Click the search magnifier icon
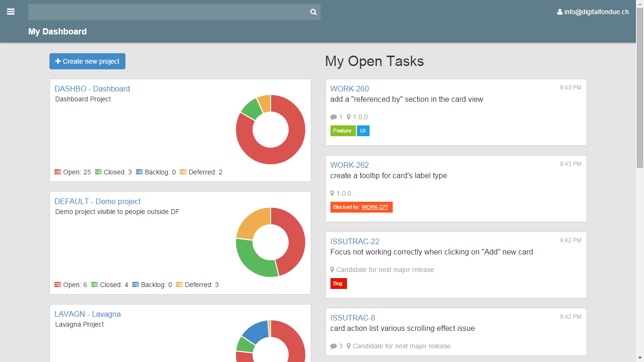This screenshot has height=362, width=644. coord(314,12)
